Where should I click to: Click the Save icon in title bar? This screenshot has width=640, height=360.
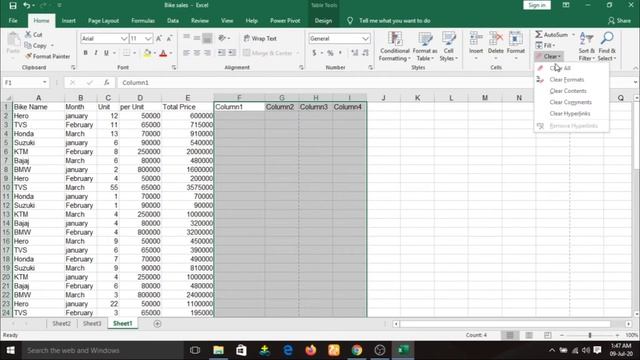coord(13,5)
